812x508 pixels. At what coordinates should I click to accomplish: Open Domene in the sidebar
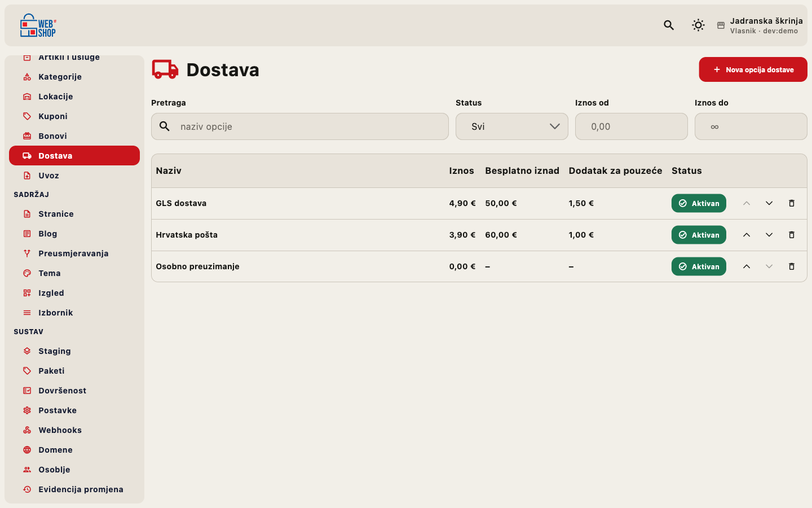(x=74, y=450)
